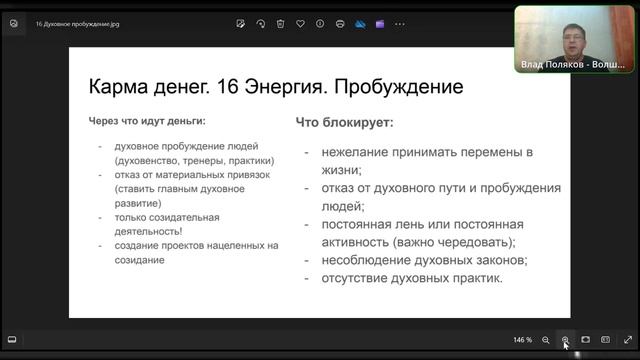Click the file name 16 Духовное пробуждение.jpg
The height and width of the screenshot is (360, 640).
coord(78,24)
